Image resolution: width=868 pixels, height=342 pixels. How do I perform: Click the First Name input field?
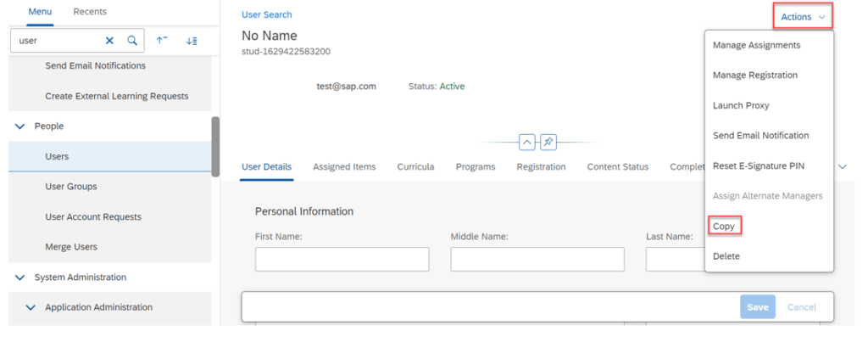point(342,259)
